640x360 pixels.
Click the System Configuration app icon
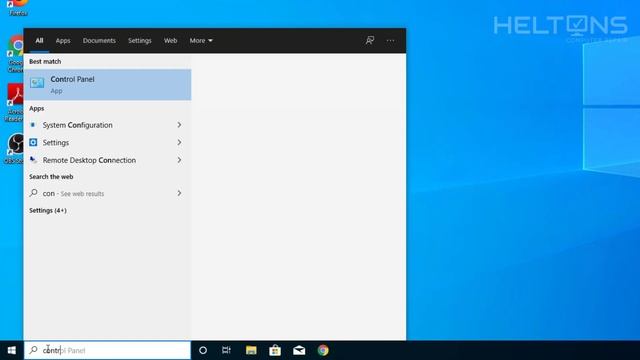click(x=33, y=125)
